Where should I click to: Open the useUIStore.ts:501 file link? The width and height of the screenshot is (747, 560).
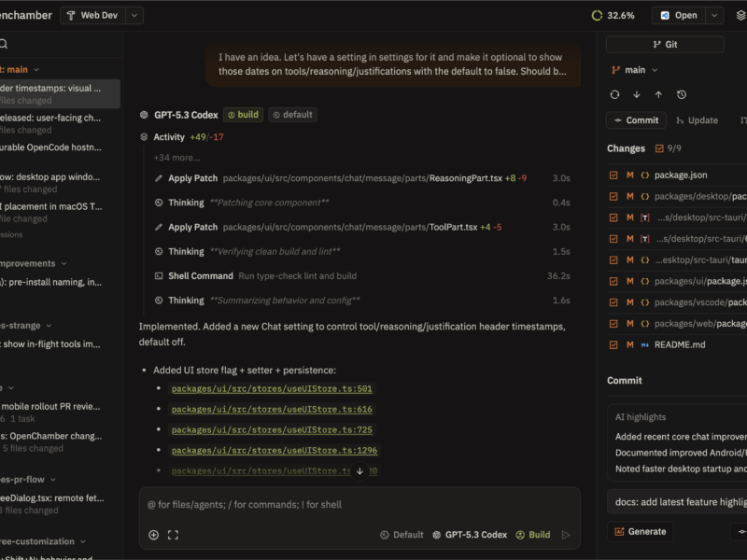click(272, 389)
